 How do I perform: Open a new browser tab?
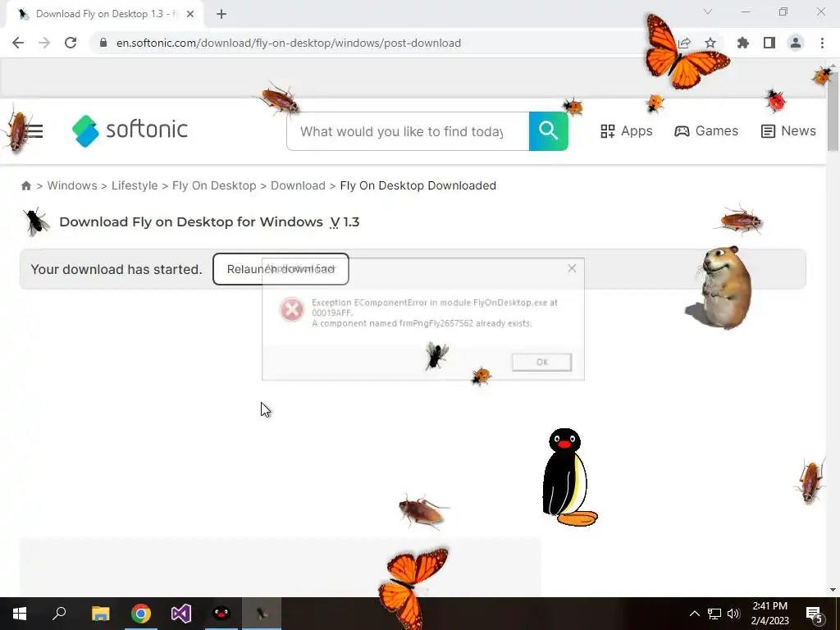221,14
